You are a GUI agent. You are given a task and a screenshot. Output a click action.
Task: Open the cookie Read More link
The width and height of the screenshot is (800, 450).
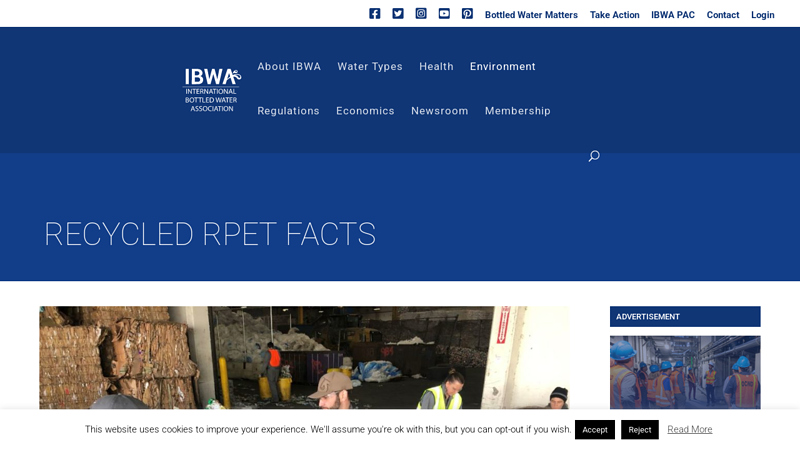tap(690, 430)
